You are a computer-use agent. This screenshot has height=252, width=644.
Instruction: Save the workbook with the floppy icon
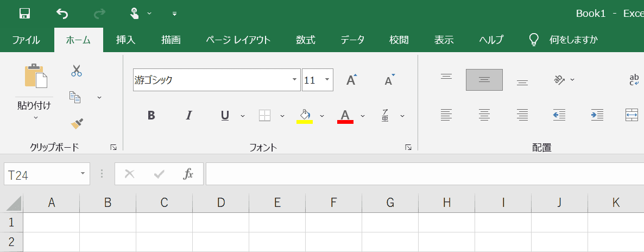tap(25, 14)
